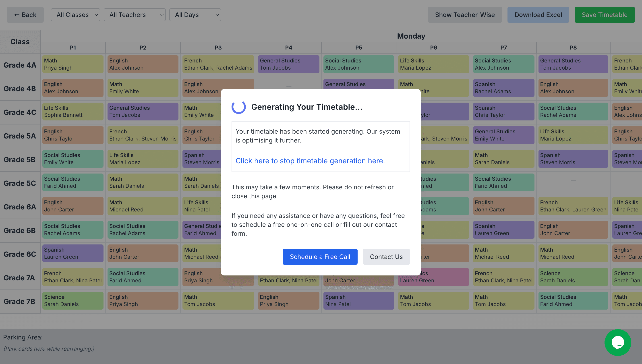Click the stop timetable generation link
Screen dimensions: 642x364
(310, 161)
